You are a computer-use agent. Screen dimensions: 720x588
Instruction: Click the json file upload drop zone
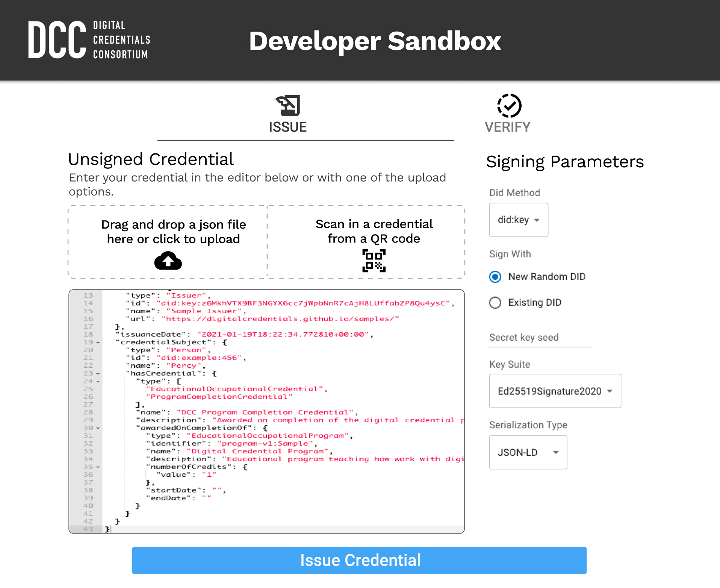point(167,242)
